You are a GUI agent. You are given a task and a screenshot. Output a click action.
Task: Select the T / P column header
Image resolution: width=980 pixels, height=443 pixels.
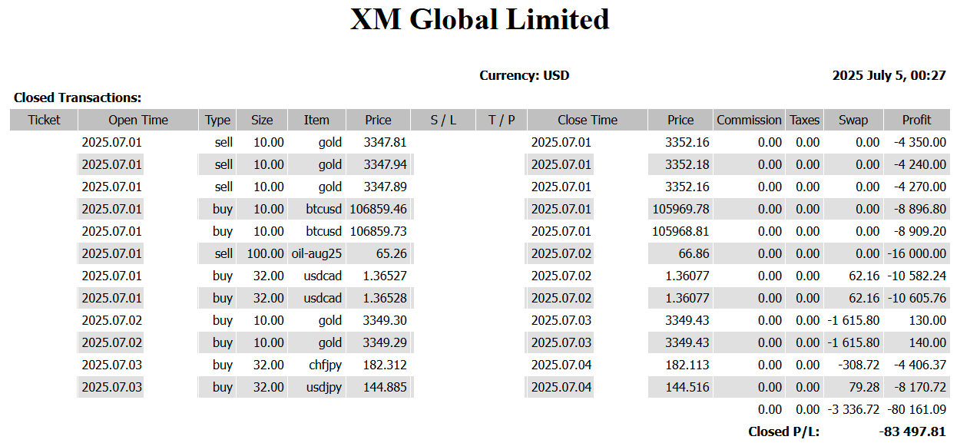[x=502, y=120]
